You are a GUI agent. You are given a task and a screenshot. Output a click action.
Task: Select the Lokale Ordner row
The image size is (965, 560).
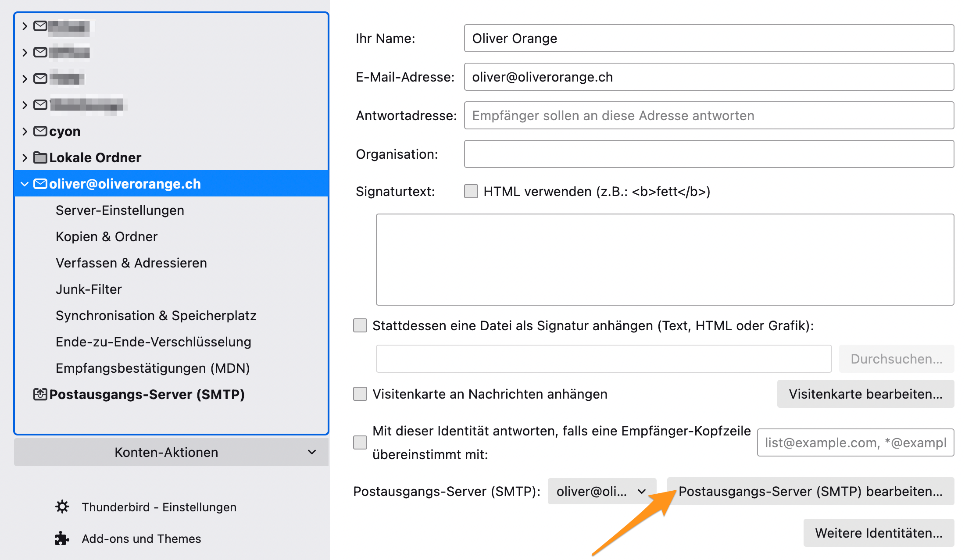click(x=171, y=157)
